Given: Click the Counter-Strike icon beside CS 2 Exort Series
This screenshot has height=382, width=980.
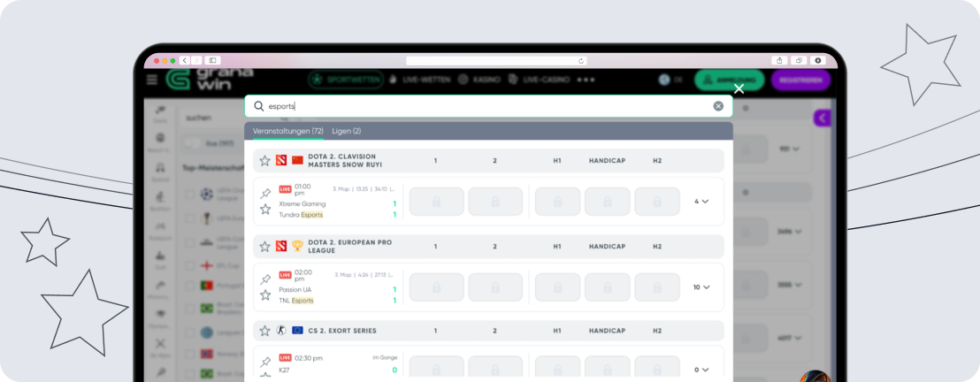Looking at the screenshot, I should [x=281, y=330].
